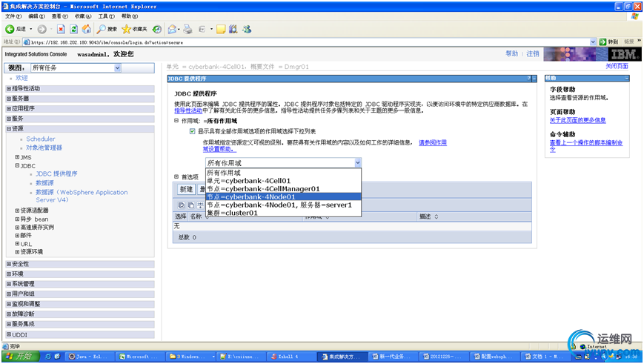The image size is (644, 364).
Task: Select the server1 scope option
Action: (x=283, y=205)
